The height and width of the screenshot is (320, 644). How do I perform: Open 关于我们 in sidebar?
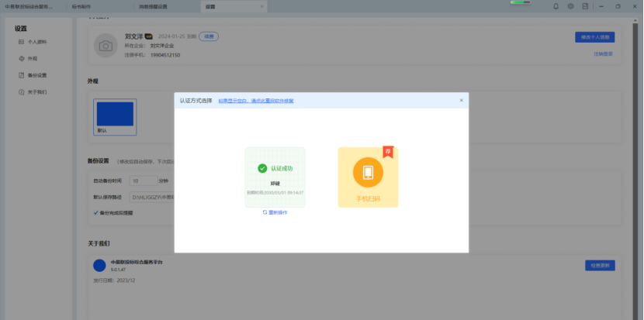click(x=36, y=92)
